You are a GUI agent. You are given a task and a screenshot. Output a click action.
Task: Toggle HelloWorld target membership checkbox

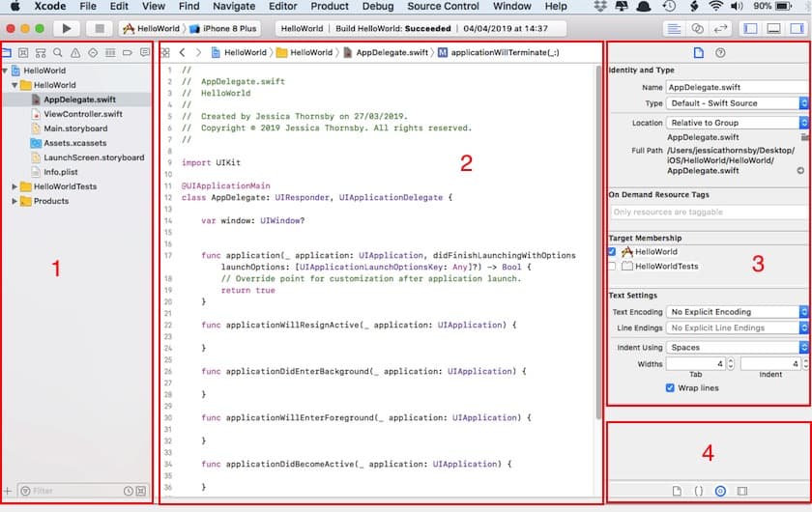pyautogui.click(x=612, y=251)
